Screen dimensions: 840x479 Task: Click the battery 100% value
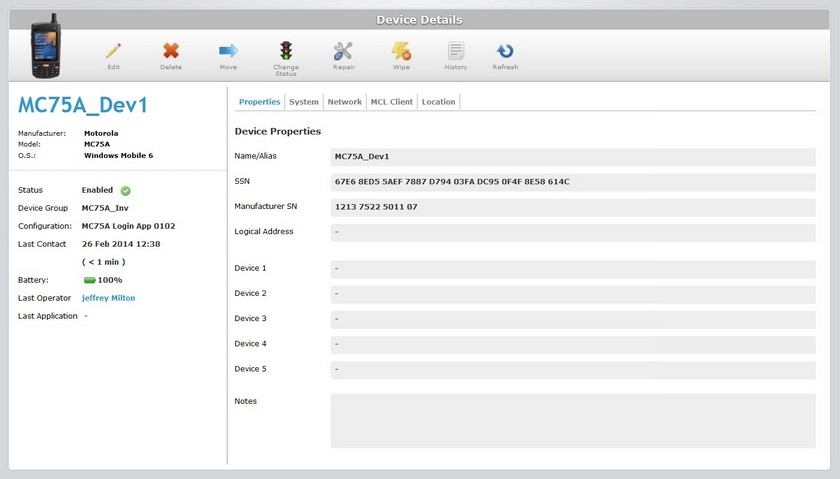[110, 280]
